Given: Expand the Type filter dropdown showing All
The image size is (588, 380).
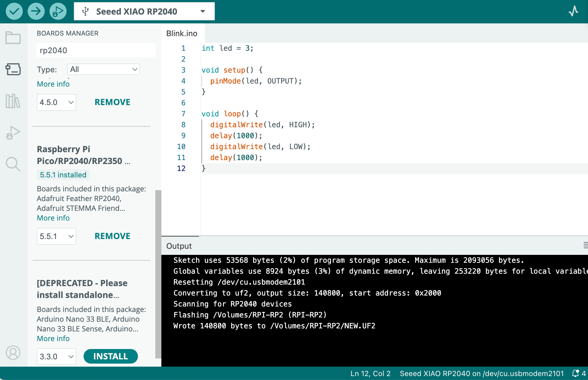Looking at the screenshot, I should click(x=103, y=69).
